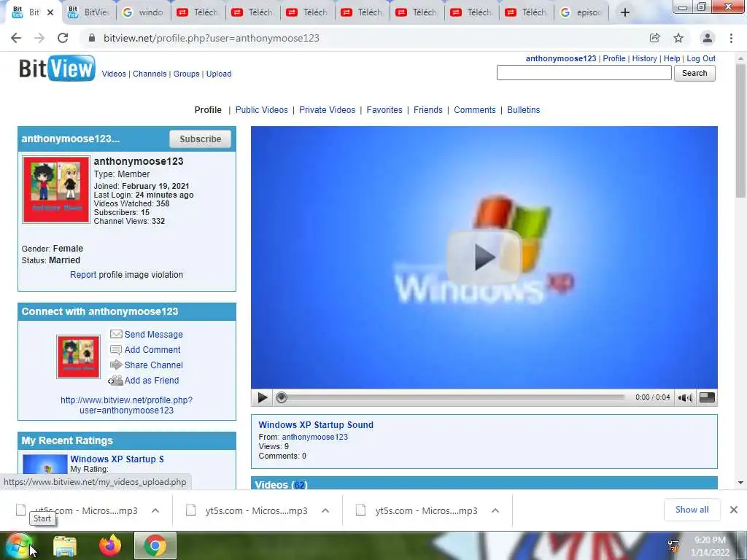Click the Log Out link
Screen dimensions: 747x560
click(701, 58)
